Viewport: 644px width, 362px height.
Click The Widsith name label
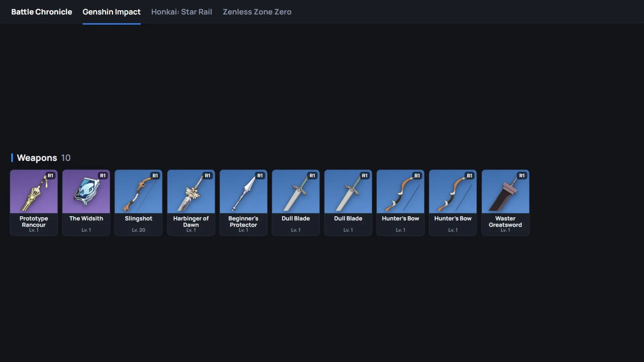[86, 219]
